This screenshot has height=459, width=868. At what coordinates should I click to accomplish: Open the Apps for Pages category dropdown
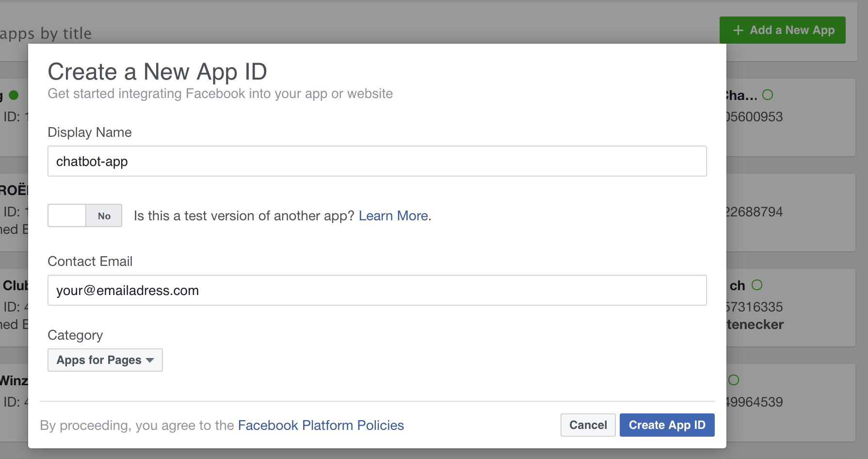(x=105, y=360)
